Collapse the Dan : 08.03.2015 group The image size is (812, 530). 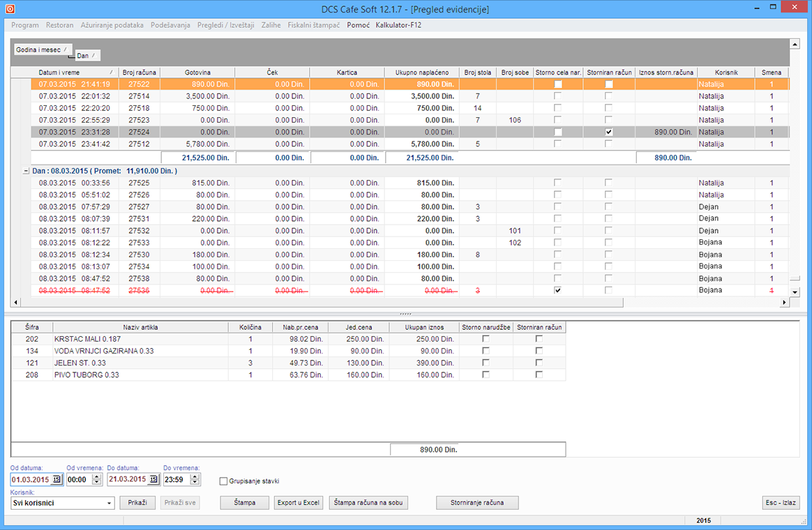pos(26,171)
